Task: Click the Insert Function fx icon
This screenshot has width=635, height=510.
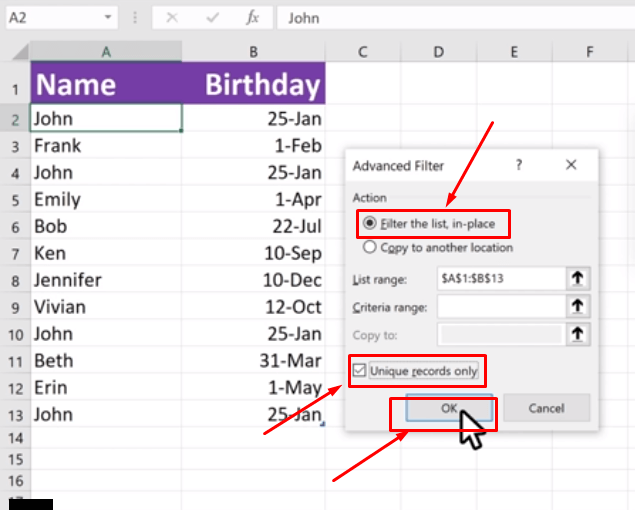Action: point(253,18)
